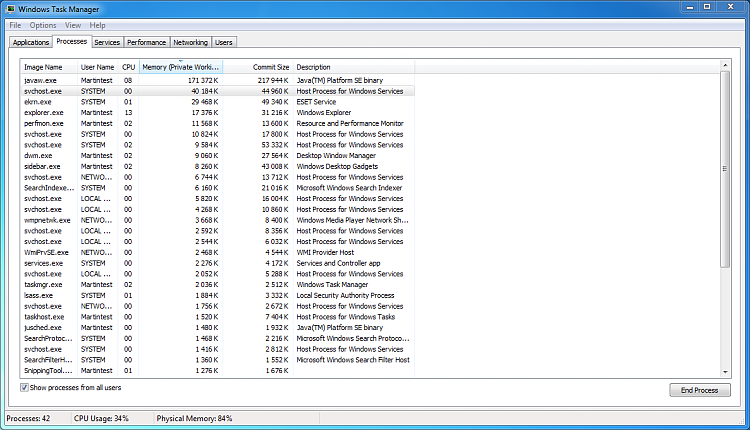Click the vertical scrollbar thumb
Viewport: 750px width, 430px height.
725,169
